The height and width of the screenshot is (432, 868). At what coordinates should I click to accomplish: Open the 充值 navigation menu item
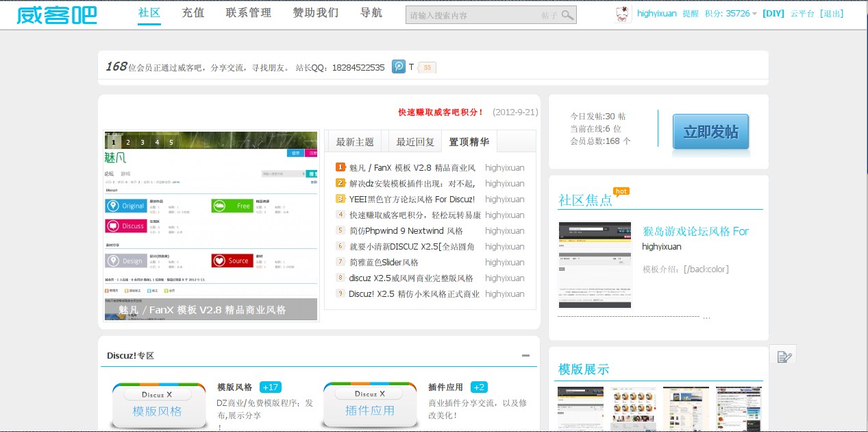(x=193, y=12)
